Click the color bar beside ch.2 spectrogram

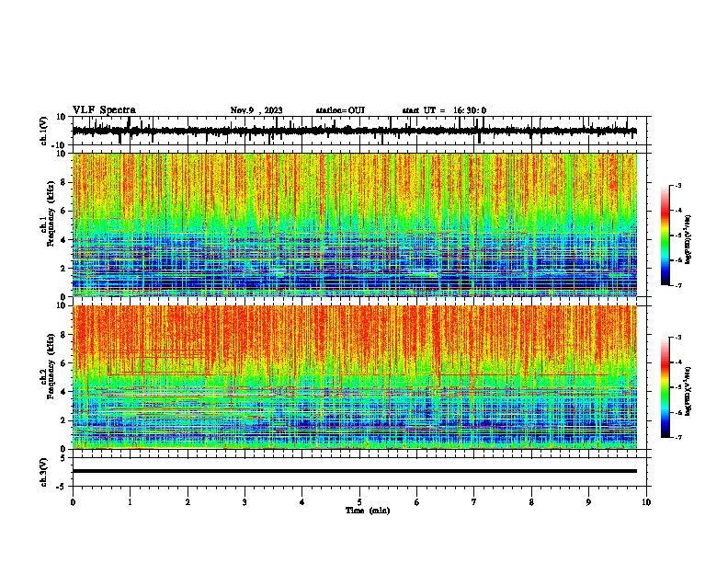coord(665,387)
